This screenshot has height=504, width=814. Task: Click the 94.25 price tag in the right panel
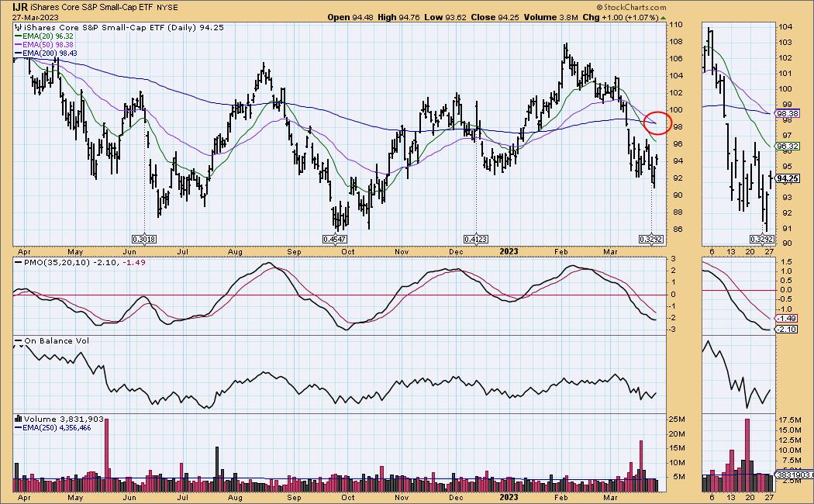pos(788,178)
